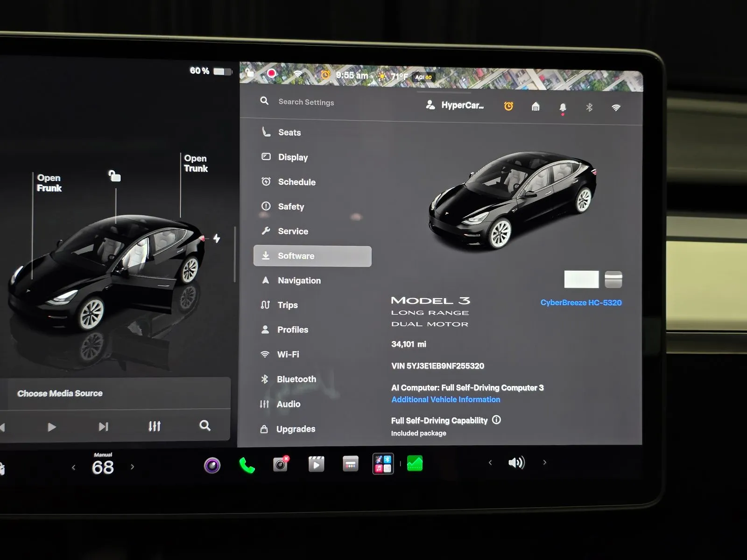
Task: Click the Bluetooth icon in settings header
Action: [x=589, y=107]
